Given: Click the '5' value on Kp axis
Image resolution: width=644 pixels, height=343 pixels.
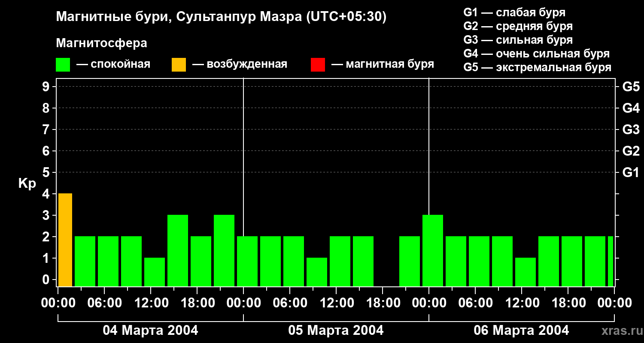Looking at the screenshot, I should pyautogui.click(x=47, y=172).
